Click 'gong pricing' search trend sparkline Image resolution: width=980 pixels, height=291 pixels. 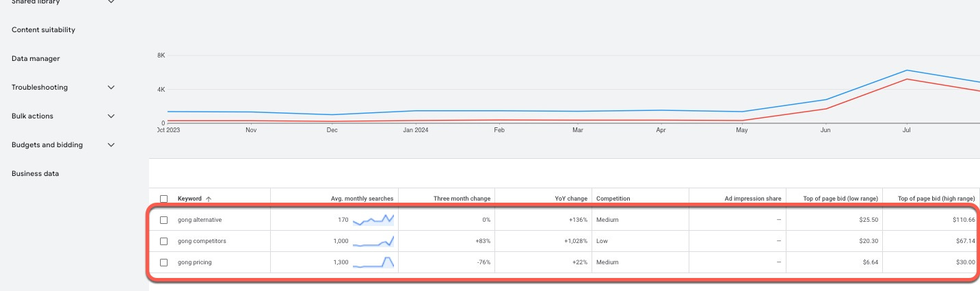point(373,262)
